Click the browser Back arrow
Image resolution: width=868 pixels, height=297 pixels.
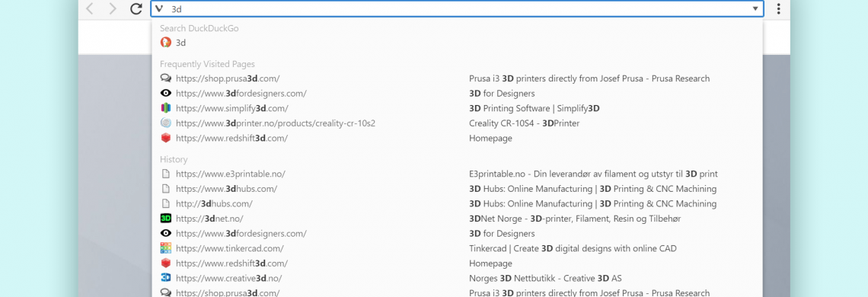[91, 8]
